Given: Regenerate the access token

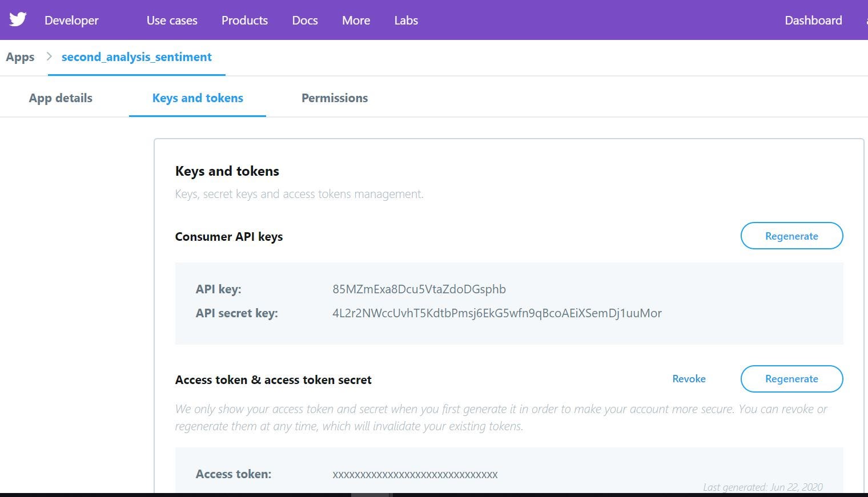Looking at the screenshot, I should (x=791, y=379).
